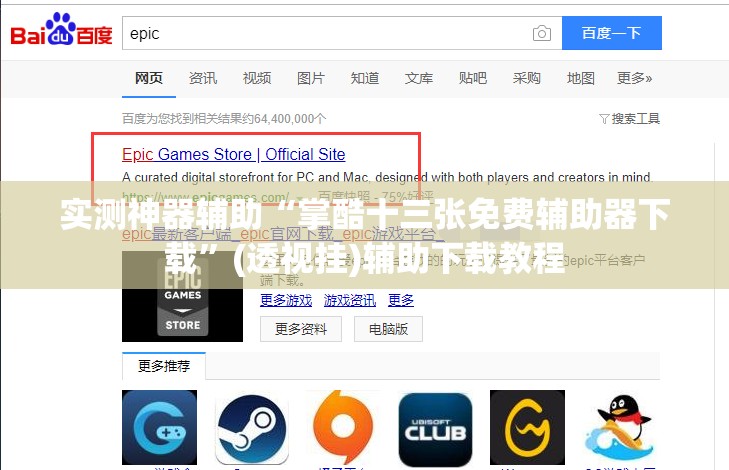Open the 更多游戏 link
This screenshot has width=729, height=470.
(286, 300)
